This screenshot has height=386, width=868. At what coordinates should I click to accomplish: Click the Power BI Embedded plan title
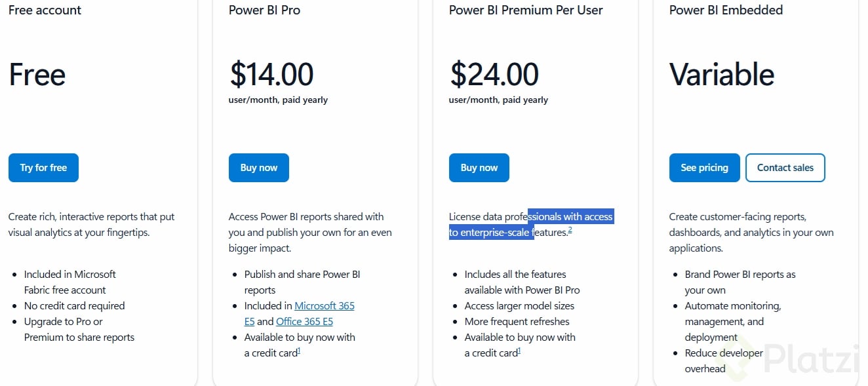(x=726, y=10)
